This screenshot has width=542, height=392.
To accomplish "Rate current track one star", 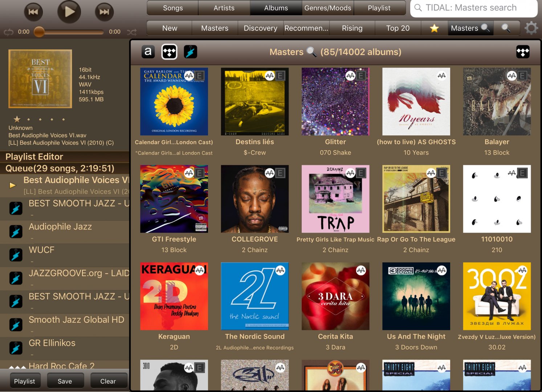I will pyautogui.click(x=17, y=119).
